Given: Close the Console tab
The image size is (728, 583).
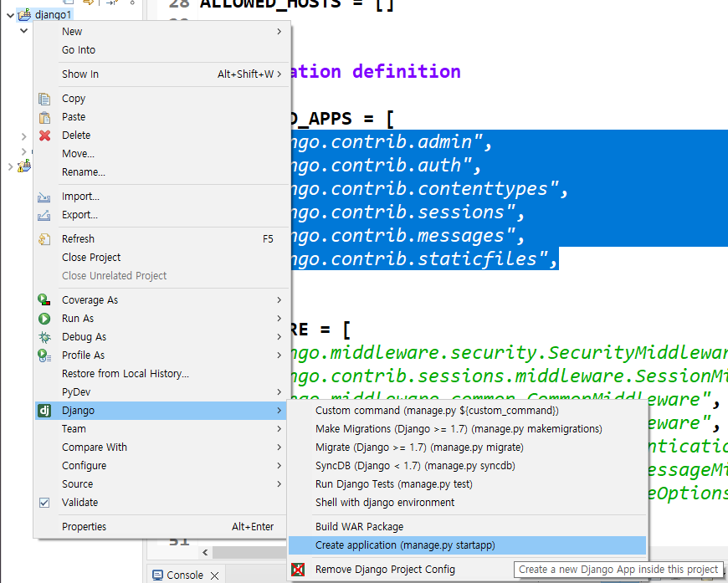Looking at the screenshot, I should 214,575.
